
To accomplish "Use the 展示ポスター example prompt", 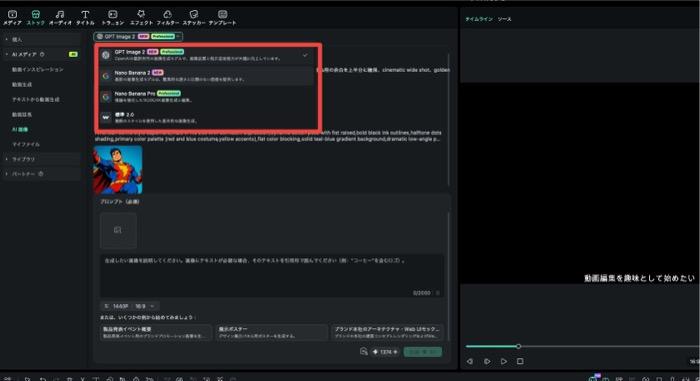I will pyautogui.click(x=271, y=332).
